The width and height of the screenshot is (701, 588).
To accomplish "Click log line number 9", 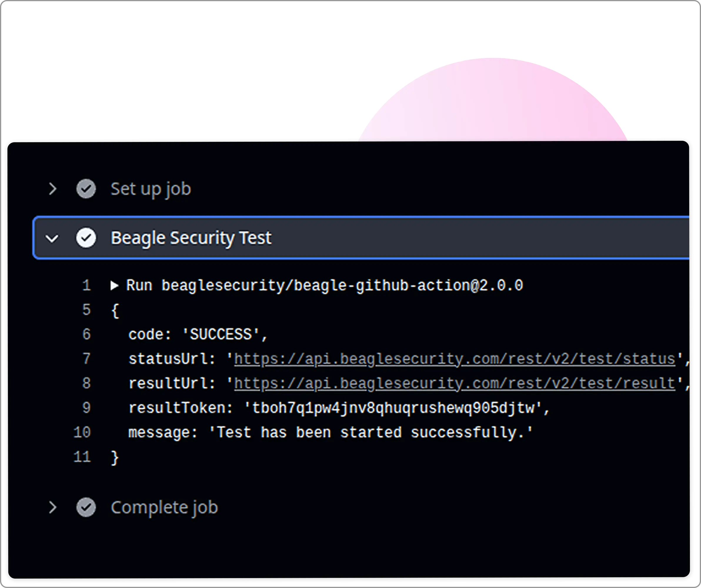I will click(86, 408).
